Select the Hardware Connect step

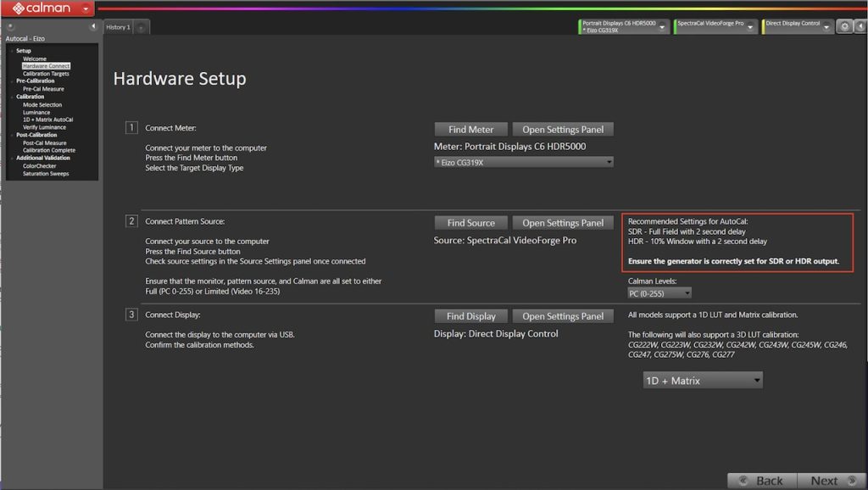[x=46, y=66]
